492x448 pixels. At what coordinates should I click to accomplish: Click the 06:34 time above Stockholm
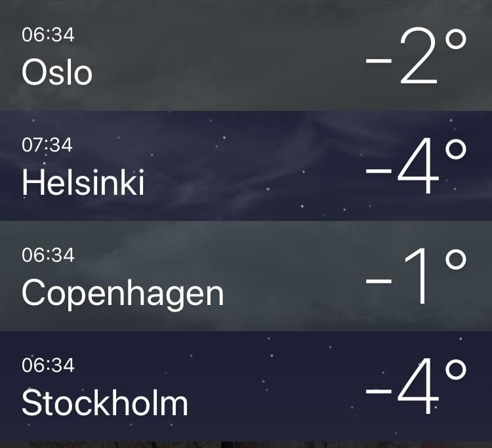[48, 365]
